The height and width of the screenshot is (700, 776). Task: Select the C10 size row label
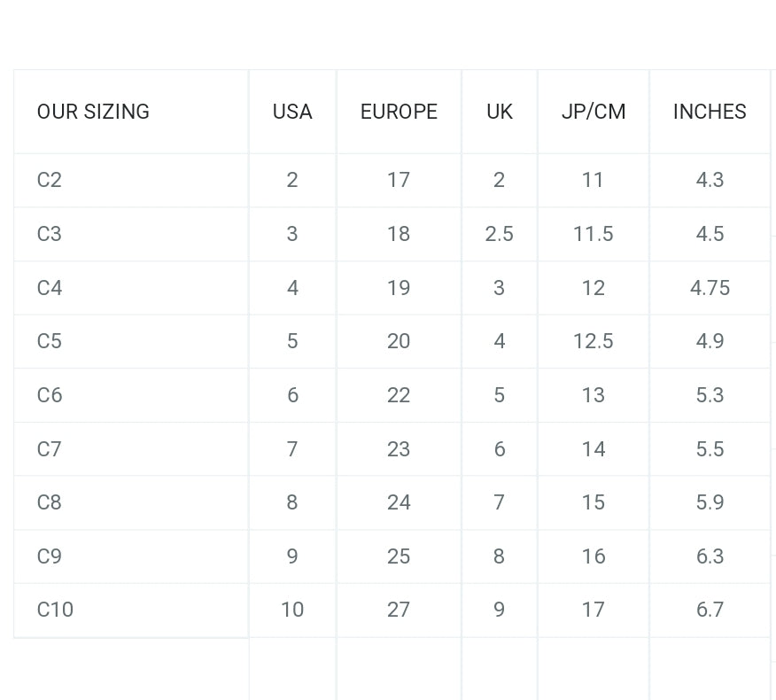(55, 610)
